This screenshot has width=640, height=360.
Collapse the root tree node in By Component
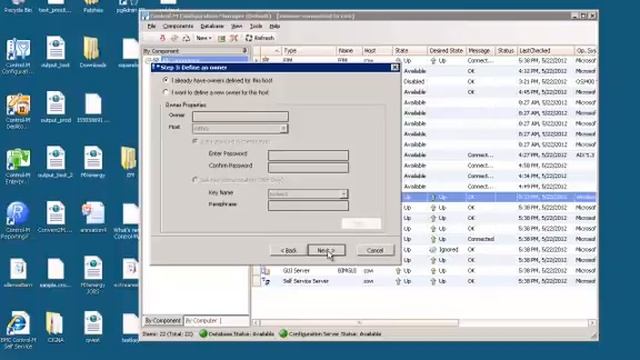(x=148, y=60)
